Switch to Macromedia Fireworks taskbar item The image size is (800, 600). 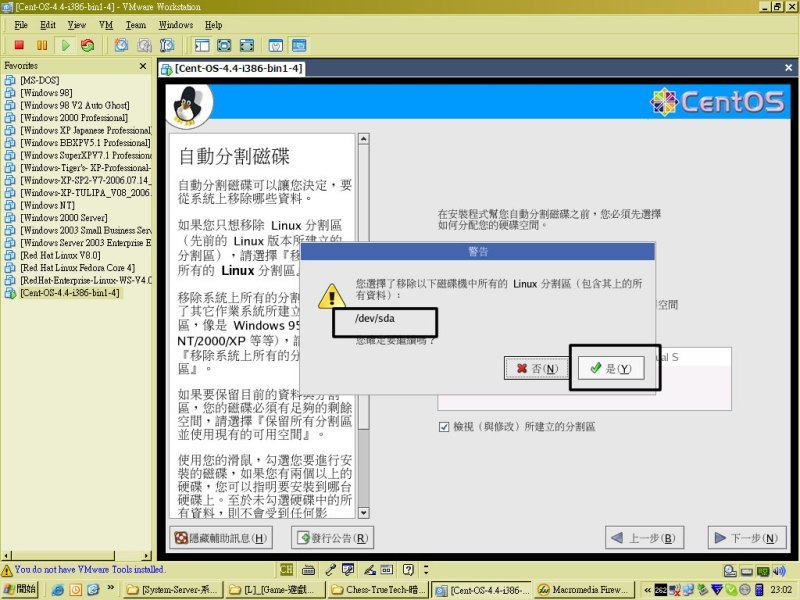pyautogui.click(x=584, y=590)
